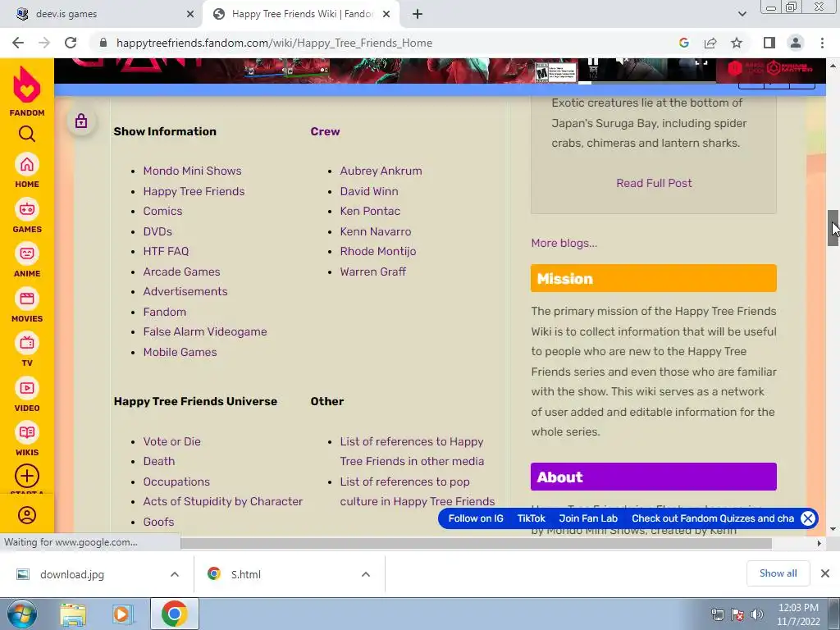The width and height of the screenshot is (840, 630).
Task: Open S.html from downloads bar
Action: [x=246, y=574]
